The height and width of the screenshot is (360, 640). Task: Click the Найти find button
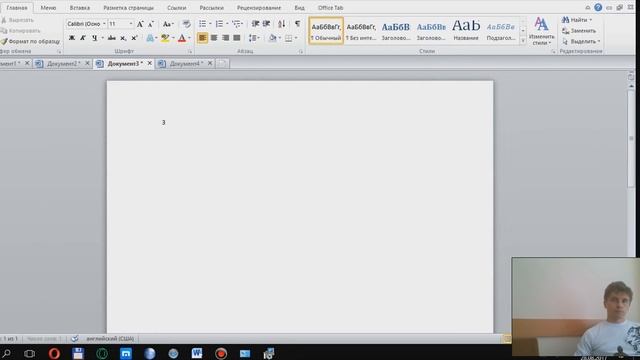[576, 20]
